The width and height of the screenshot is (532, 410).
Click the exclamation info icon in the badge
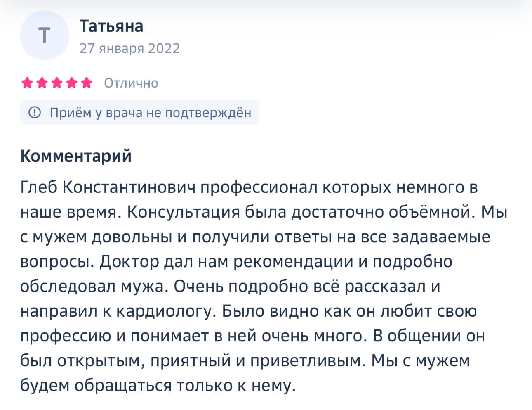point(35,112)
